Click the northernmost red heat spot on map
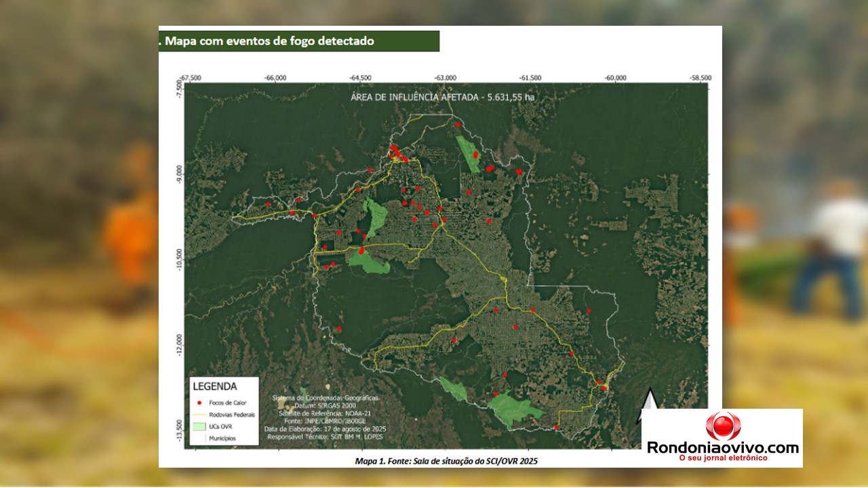This screenshot has height=488, width=868. [x=458, y=125]
